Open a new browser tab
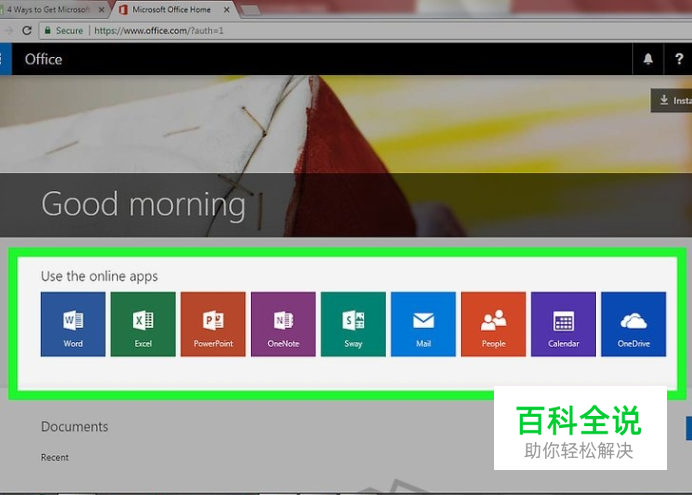The image size is (692, 495). 251,10
